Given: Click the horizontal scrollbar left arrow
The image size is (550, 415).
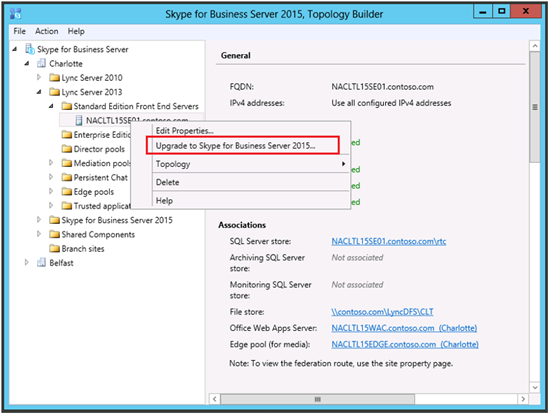Looking at the screenshot, I should [x=215, y=399].
